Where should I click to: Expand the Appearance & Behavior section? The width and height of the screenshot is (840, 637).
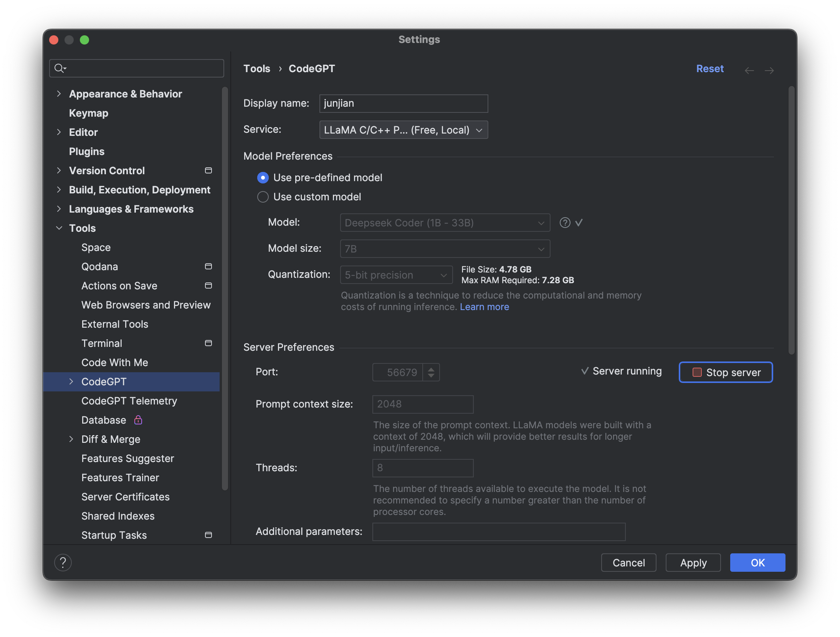[59, 94]
